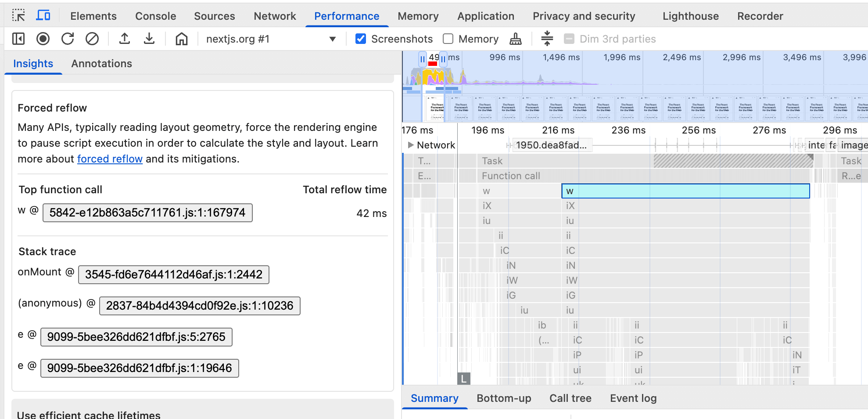This screenshot has height=419, width=868.
Task: Disable the Screenshots checkbox
Action: (x=360, y=39)
